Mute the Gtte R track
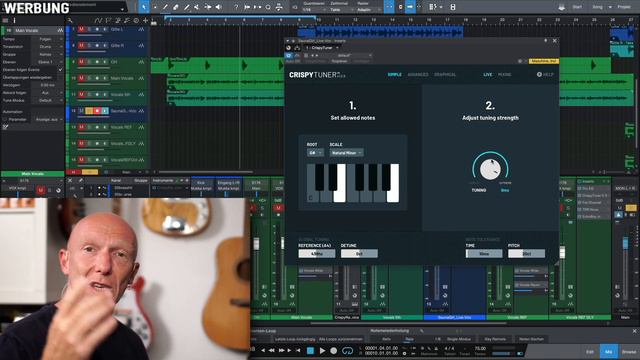 click(x=81, y=45)
